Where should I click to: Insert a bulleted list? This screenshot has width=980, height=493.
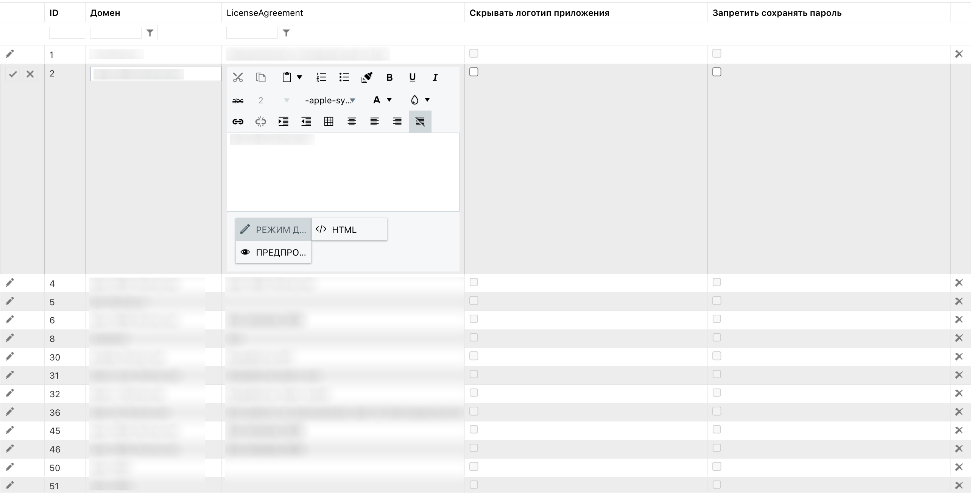(x=344, y=78)
